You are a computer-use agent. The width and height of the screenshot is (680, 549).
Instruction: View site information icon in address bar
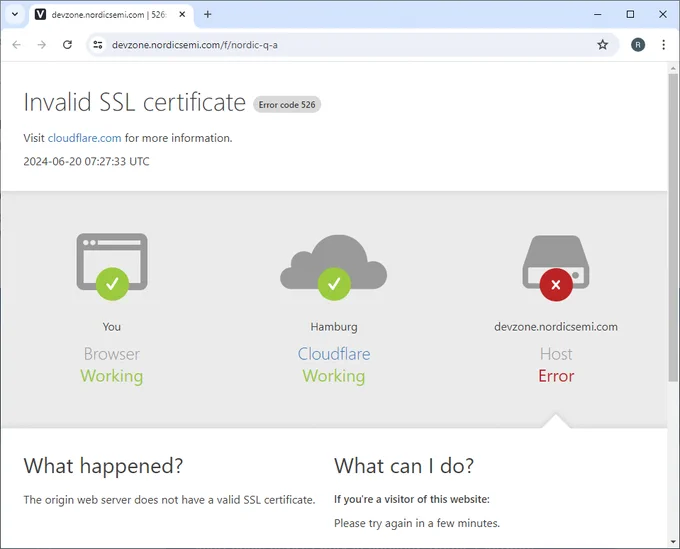(98, 45)
